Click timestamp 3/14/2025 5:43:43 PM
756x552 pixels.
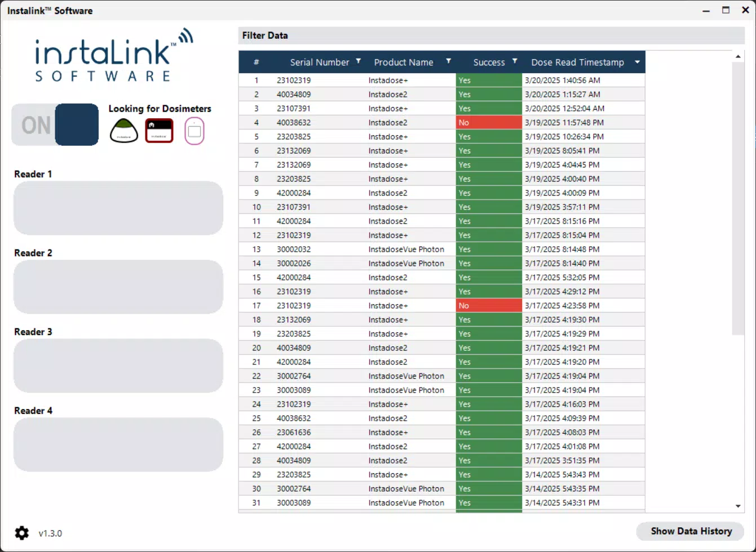pos(562,474)
